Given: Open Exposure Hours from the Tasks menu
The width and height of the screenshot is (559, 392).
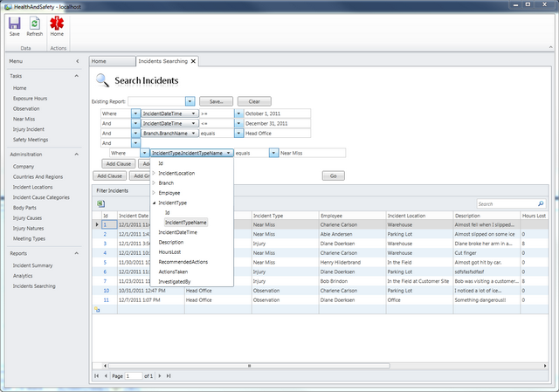Looking at the screenshot, I should point(30,99).
